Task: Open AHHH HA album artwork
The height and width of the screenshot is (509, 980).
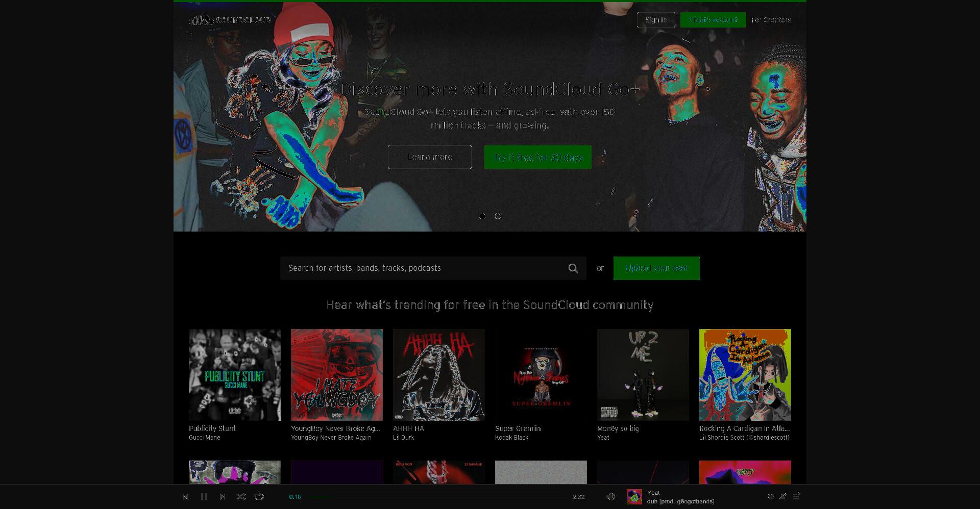Action: click(x=439, y=375)
